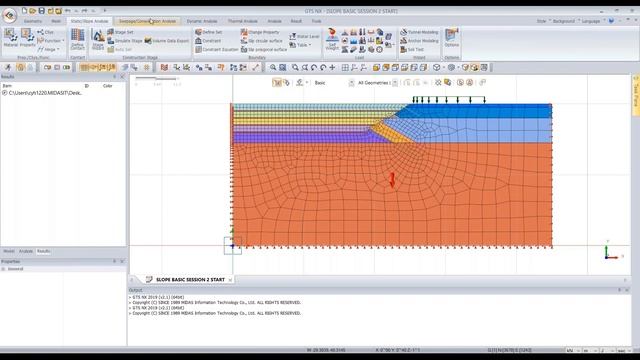
Task: Click the Define Set boundary tool
Action: (209, 32)
